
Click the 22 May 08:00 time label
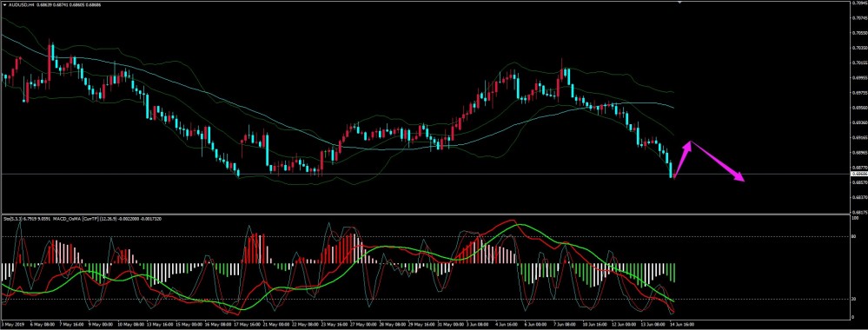(306, 325)
